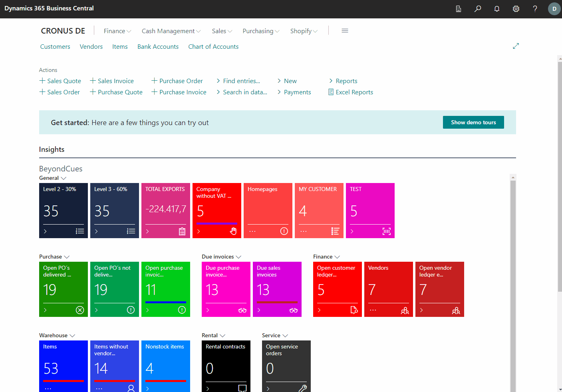
Task: Open the document icon in top bar
Action: (x=459, y=9)
